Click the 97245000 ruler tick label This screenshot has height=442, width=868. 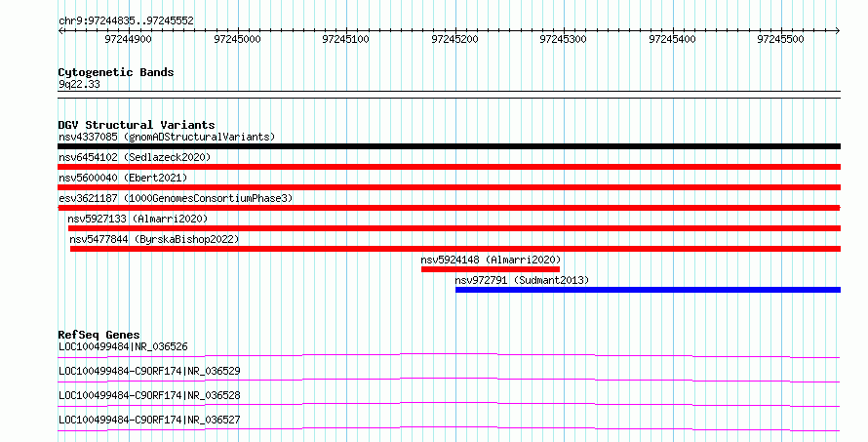237,39
